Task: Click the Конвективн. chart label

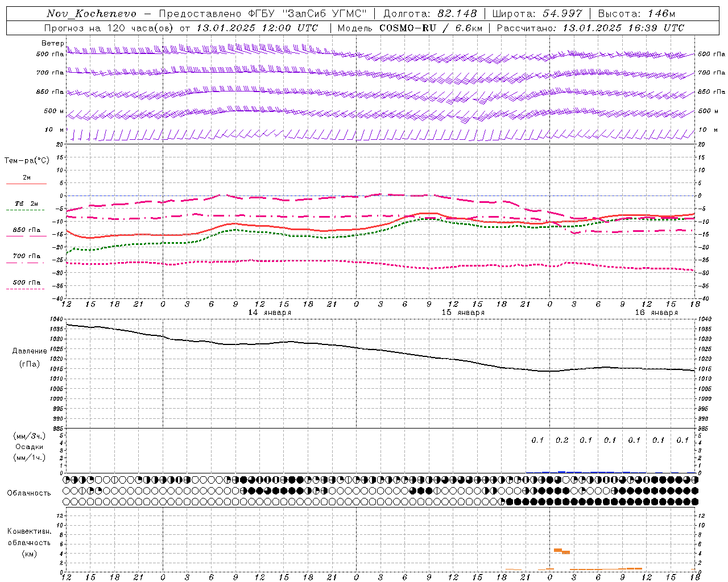Action: click(x=29, y=531)
